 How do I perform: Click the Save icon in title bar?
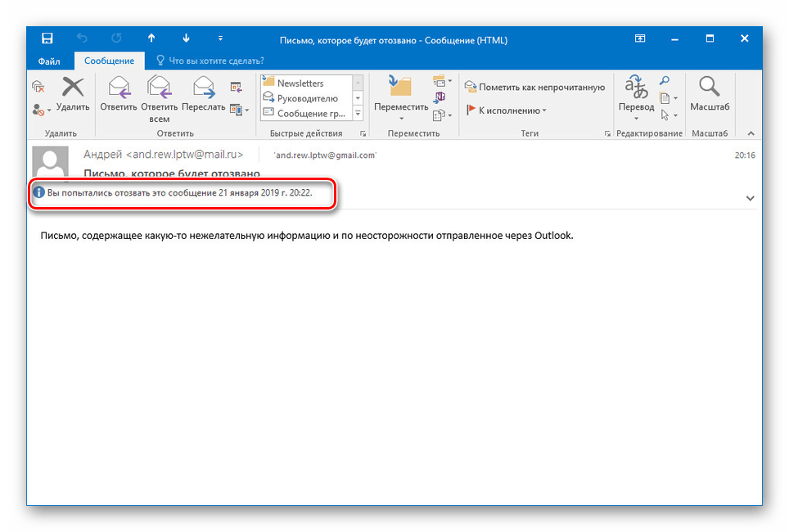coord(47,38)
